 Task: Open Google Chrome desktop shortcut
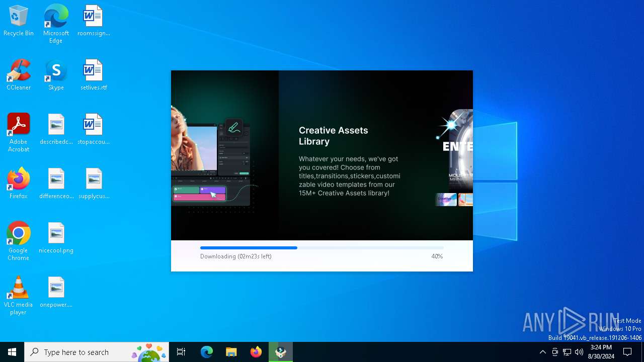(19, 241)
